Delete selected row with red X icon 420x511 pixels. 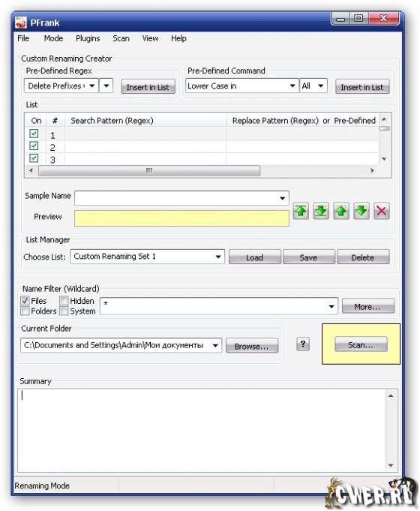tap(381, 211)
